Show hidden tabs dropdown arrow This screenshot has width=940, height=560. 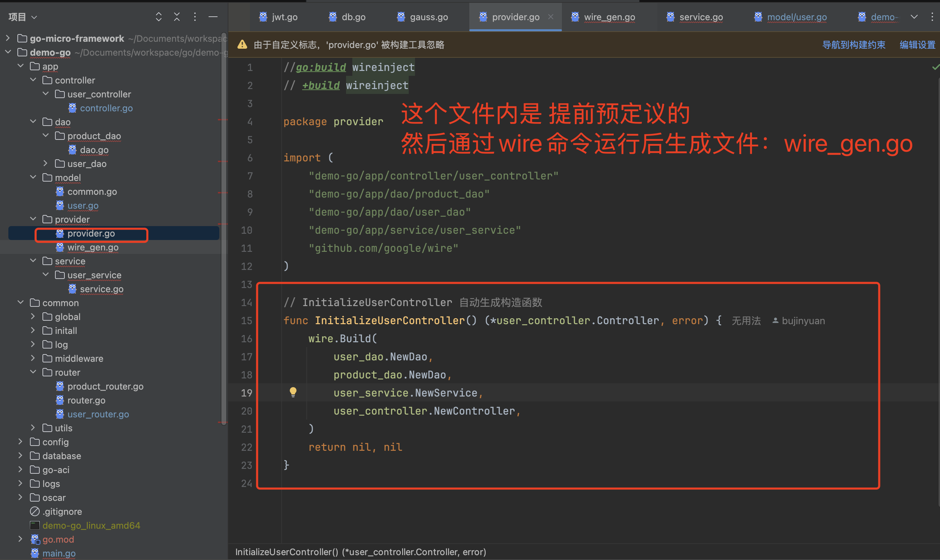click(x=914, y=17)
